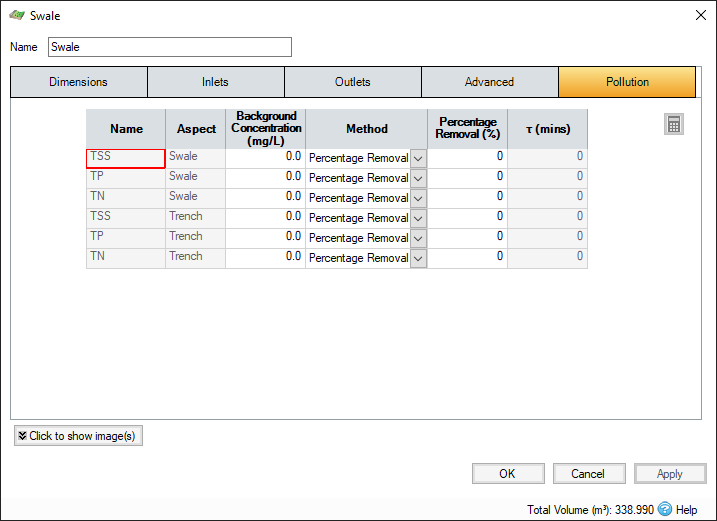Expand the Click to show image(s) panel
This screenshot has width=717, height=521.
click(x=78, y=435)
